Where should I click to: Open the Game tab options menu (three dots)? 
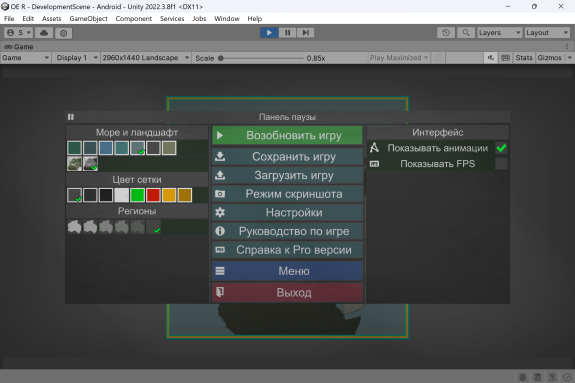(x=567, y=47)
